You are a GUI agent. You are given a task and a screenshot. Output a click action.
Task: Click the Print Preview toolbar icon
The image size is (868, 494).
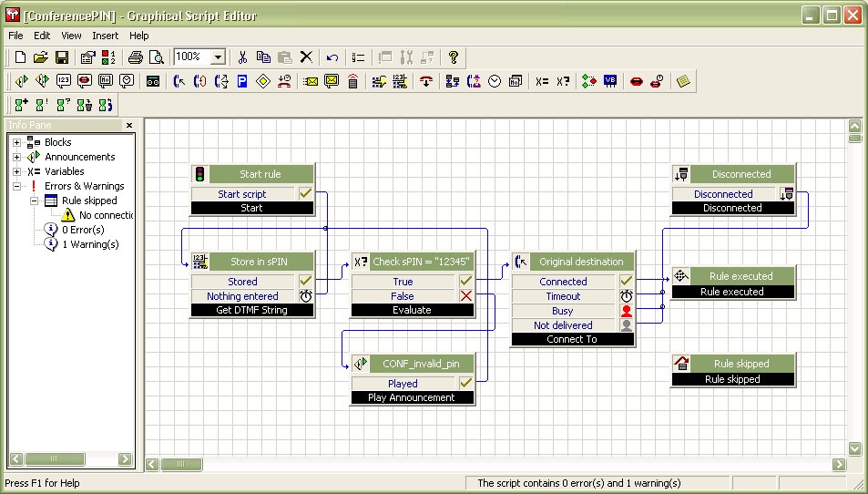(156, 57)
